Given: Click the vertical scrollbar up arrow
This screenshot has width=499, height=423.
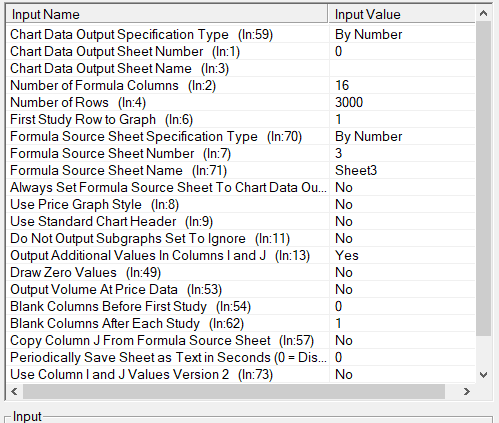Looking at the screenshot, I should pyautogui.click(x=483, y=14).
